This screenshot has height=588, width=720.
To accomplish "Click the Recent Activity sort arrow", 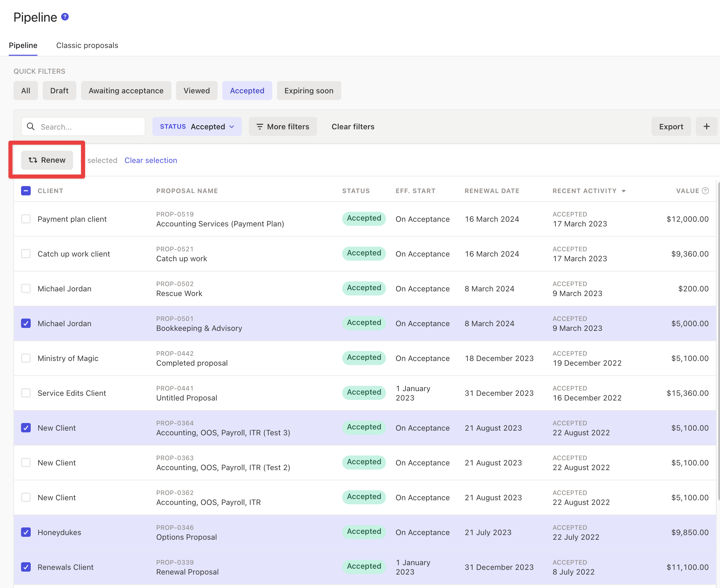I will (623, 191).
